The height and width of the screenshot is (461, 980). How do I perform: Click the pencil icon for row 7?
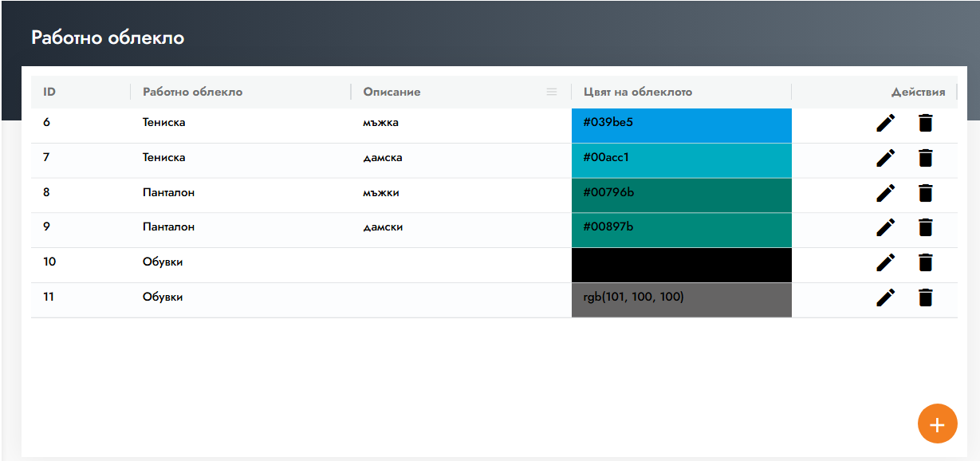coord(885,158)
